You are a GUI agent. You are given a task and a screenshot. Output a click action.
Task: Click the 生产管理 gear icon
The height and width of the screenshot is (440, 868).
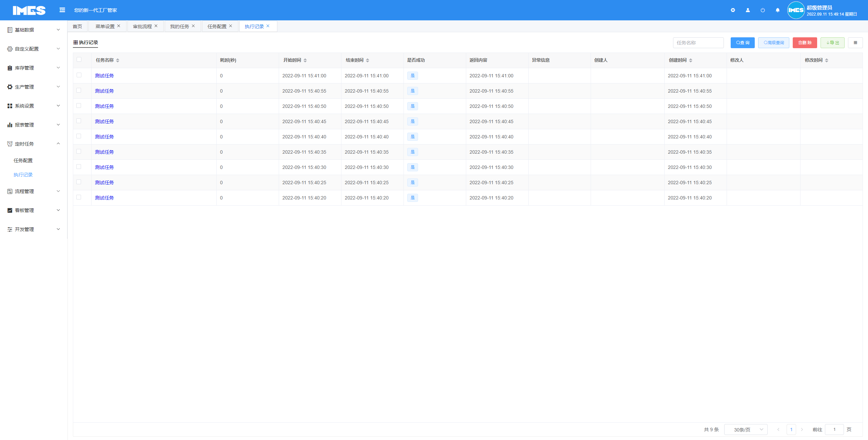(x=10, y=87)
